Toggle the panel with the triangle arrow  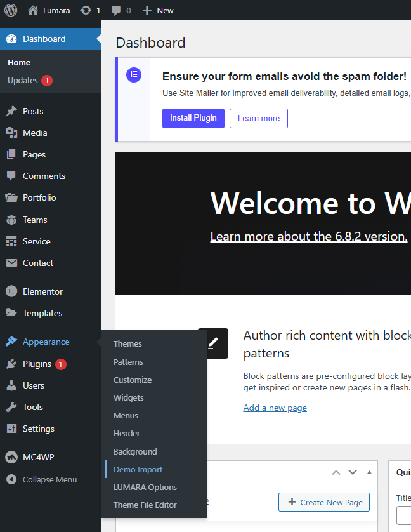[x=369, y=472]
